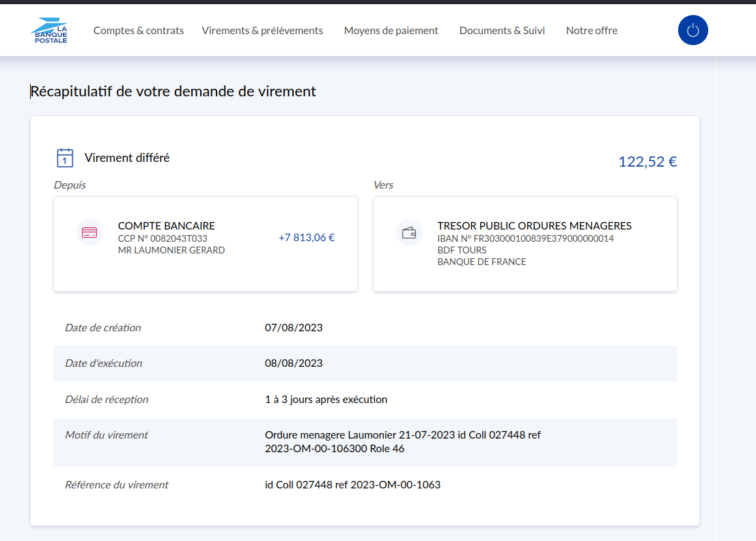
Task: Click the pink card icon for Compte Bancaire
Action: pos(89,232)
